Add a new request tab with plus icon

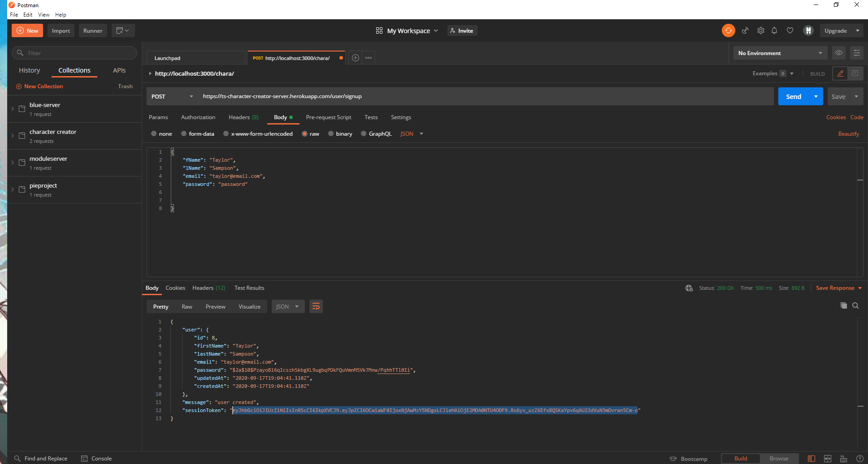[x=355, y=58]
